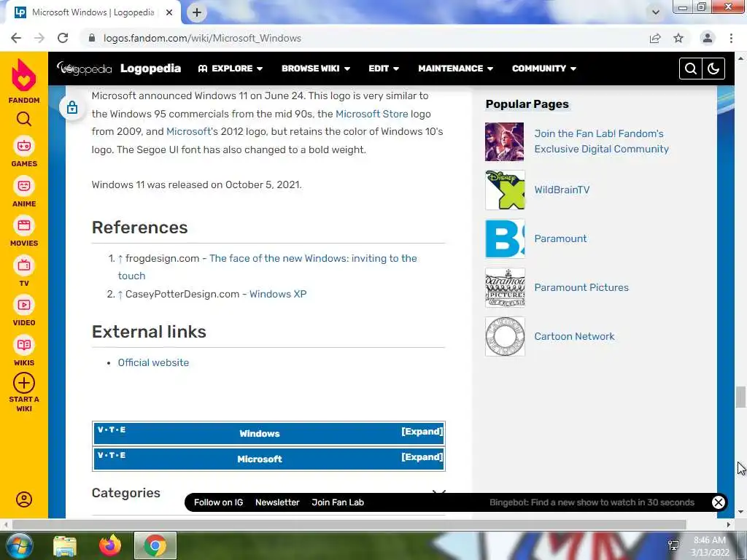Viewport: 747px width, 560px height.
Task: Open Chrome tab search chevron
Action: click(x=656, y=12)
